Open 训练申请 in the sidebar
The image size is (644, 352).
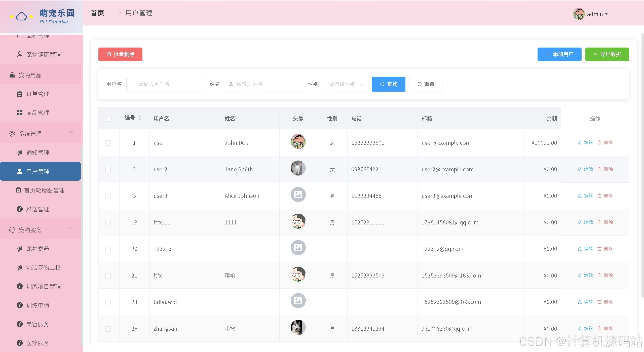click(40, 305)
